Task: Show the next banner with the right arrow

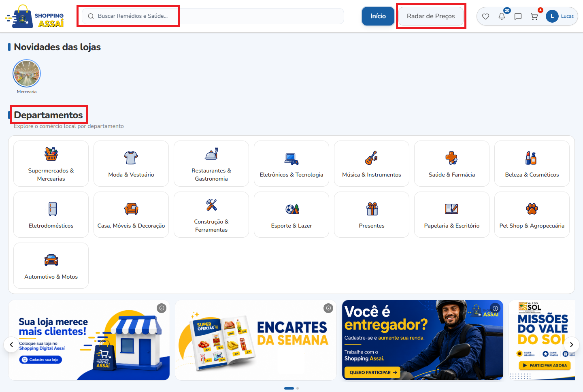Action: coord(572,345)
